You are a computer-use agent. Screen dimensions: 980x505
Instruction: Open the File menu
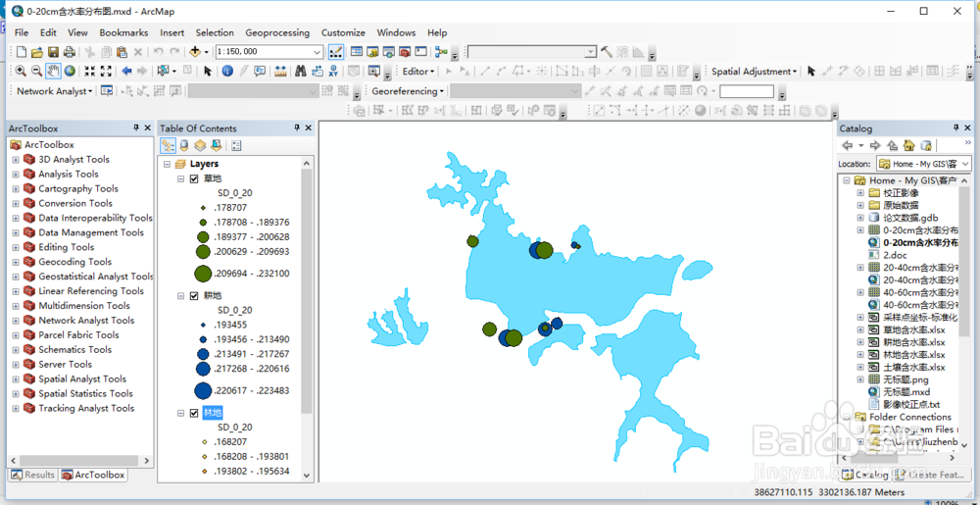point(22,32)
